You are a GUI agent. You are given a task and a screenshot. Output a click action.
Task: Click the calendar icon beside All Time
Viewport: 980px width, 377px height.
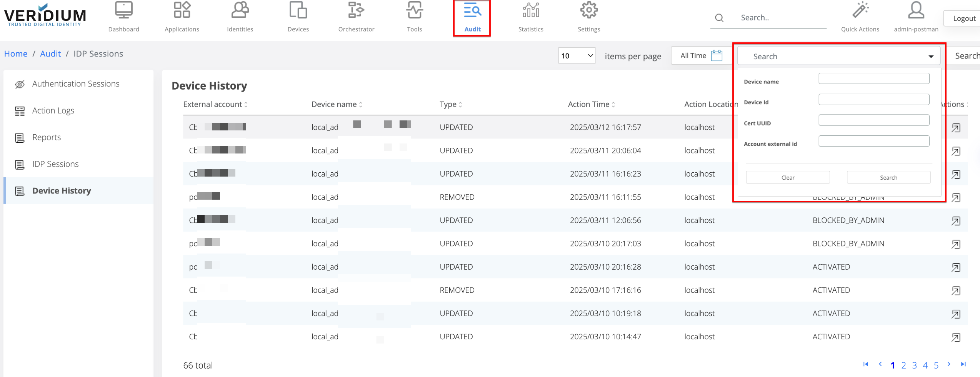click(717, 56)
